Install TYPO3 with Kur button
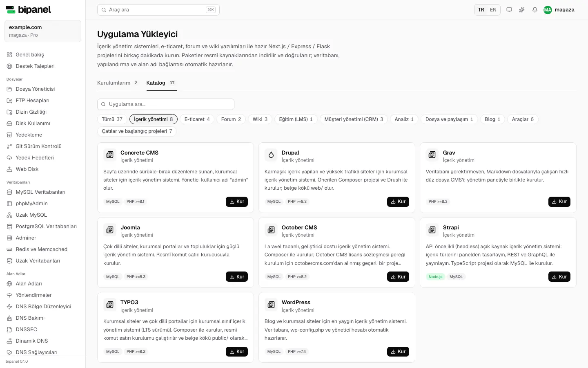This screenshot has height=368, width=588. pos(237,352)
